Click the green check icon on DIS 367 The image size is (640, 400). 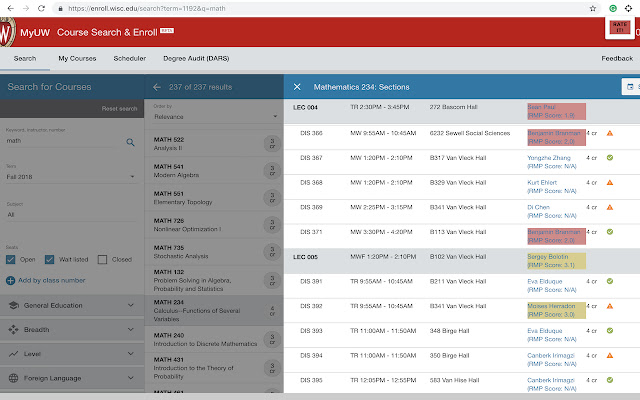(x=609, y=157)
